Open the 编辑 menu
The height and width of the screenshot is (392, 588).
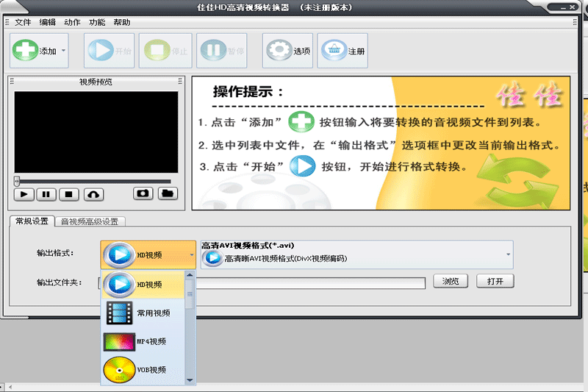tap(48, 23)
